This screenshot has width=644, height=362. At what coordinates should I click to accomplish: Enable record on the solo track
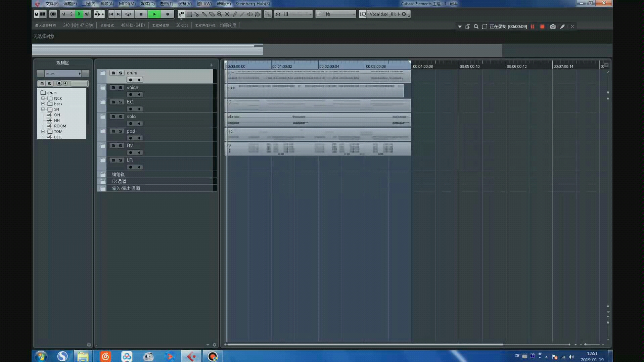131,124
